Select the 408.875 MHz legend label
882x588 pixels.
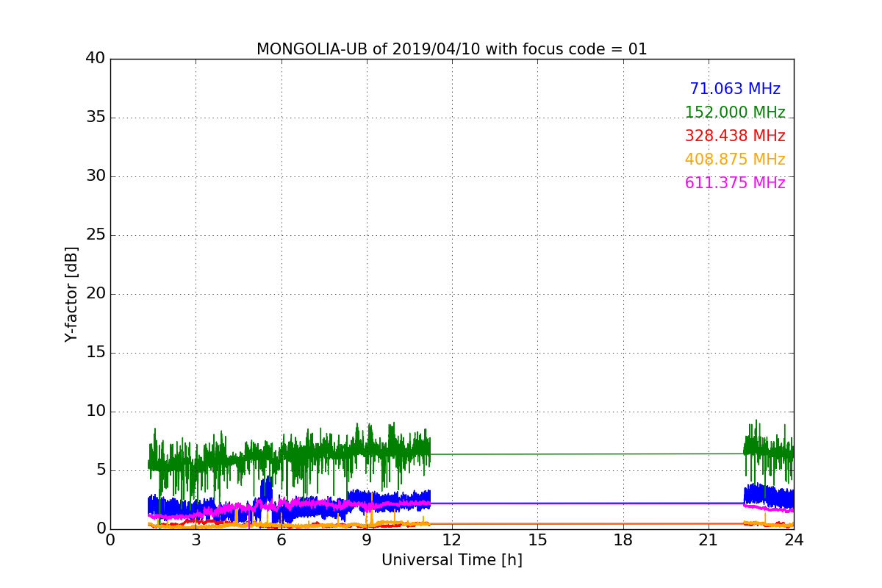tap(735, 159)
